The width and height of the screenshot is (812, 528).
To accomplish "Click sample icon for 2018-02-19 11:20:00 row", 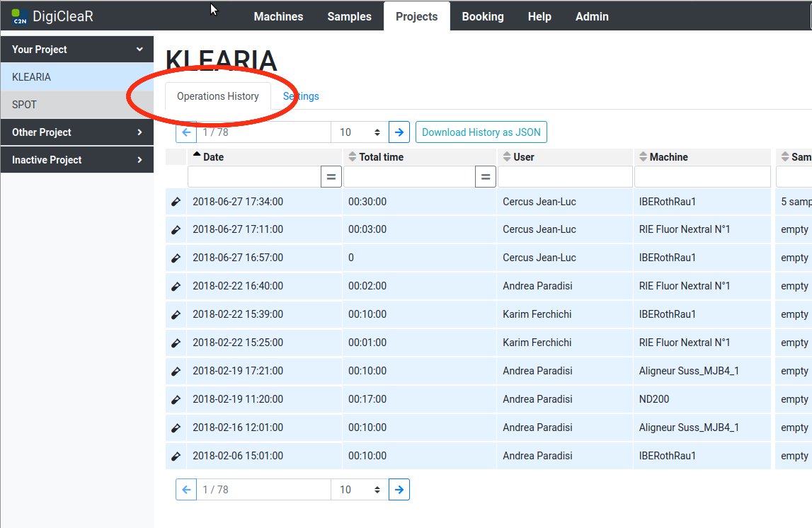I will tap(176, 400).
